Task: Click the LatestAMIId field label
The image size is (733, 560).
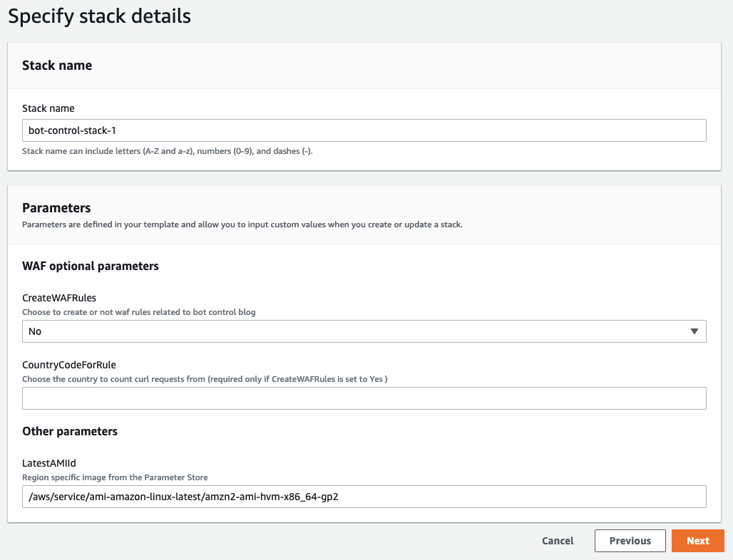Action: [x=49, y=464]
